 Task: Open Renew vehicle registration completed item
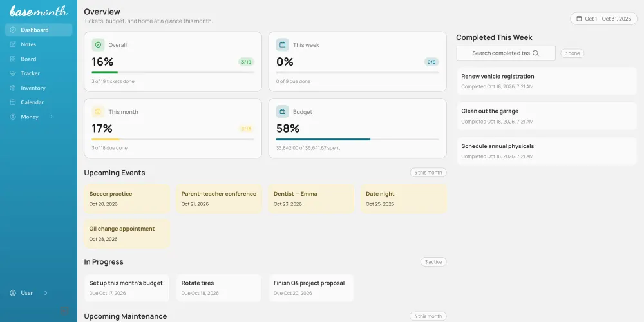tap(547, 81)
